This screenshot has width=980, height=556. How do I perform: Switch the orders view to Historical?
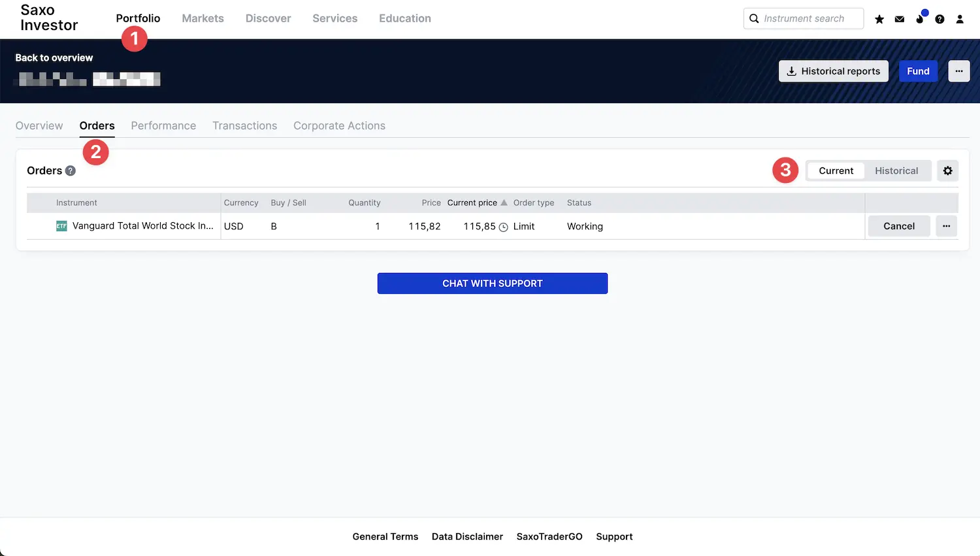point(896,171)
